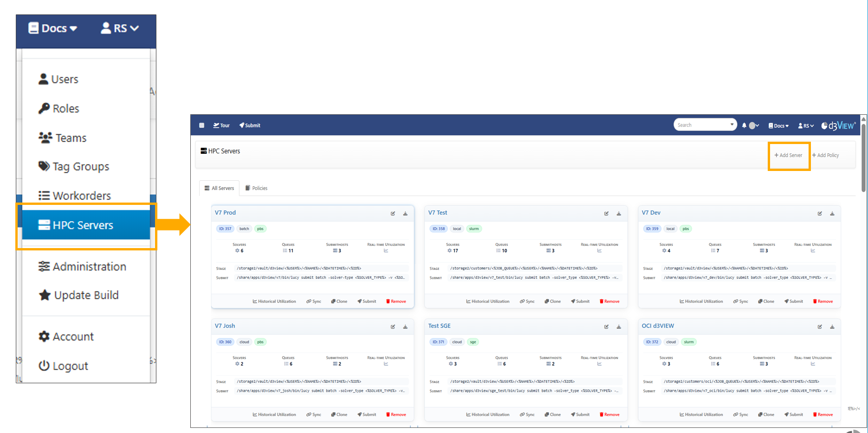This screenshot has height=433, width=868.
Task: Click Add Policy button
Action: (x=825, y=155)
